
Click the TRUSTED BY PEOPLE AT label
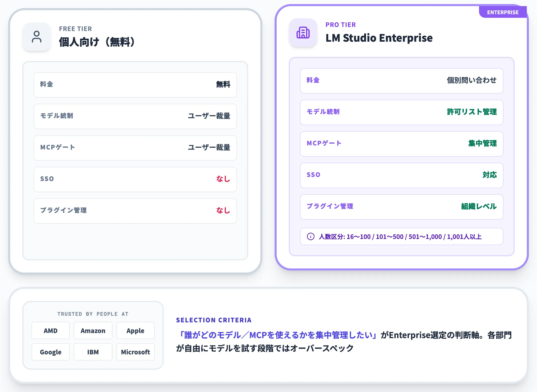coord(93,314)
